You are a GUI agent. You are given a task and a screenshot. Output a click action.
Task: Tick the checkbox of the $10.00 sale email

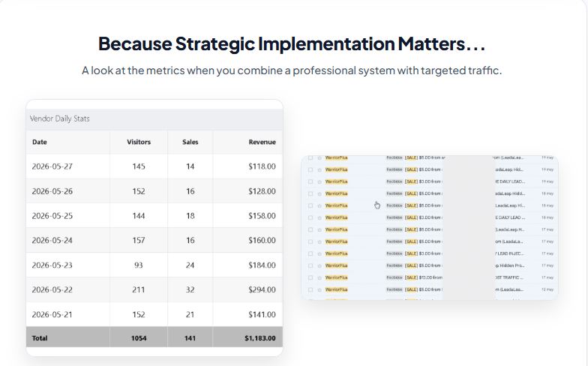click(310, 277)
